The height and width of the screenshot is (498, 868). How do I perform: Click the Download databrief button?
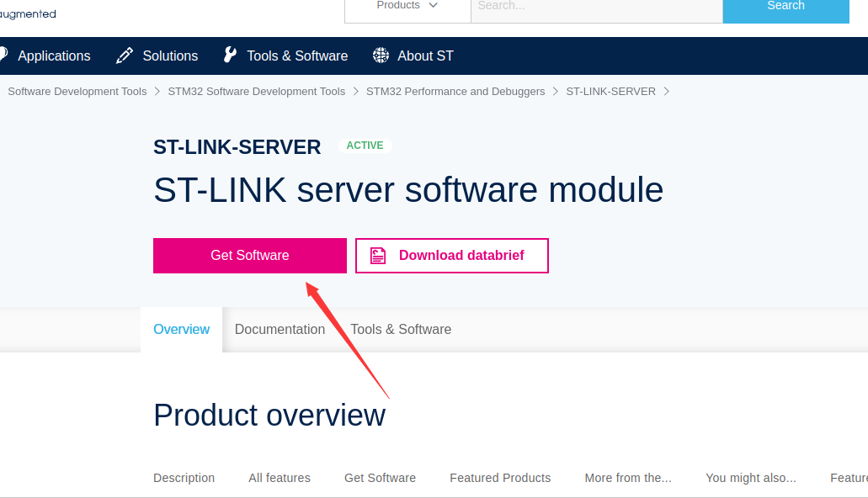(x=452, y=256)
